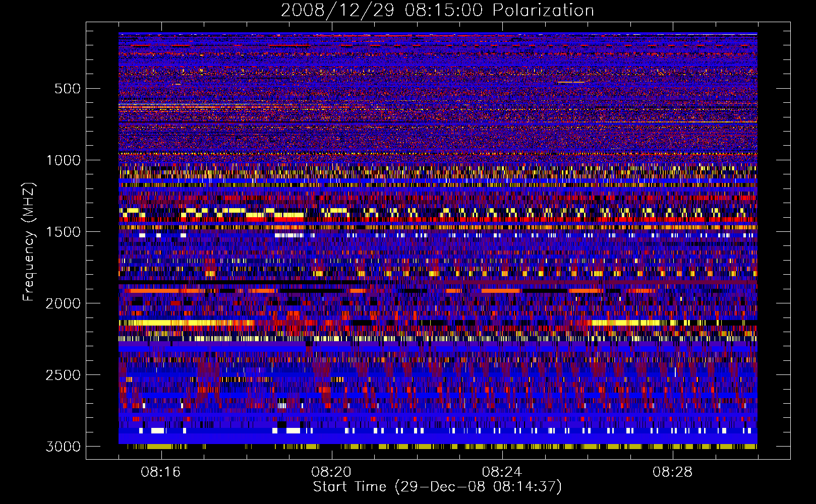
Task: Click the 08:28 time tick label
Action: [x=672, y=472]
